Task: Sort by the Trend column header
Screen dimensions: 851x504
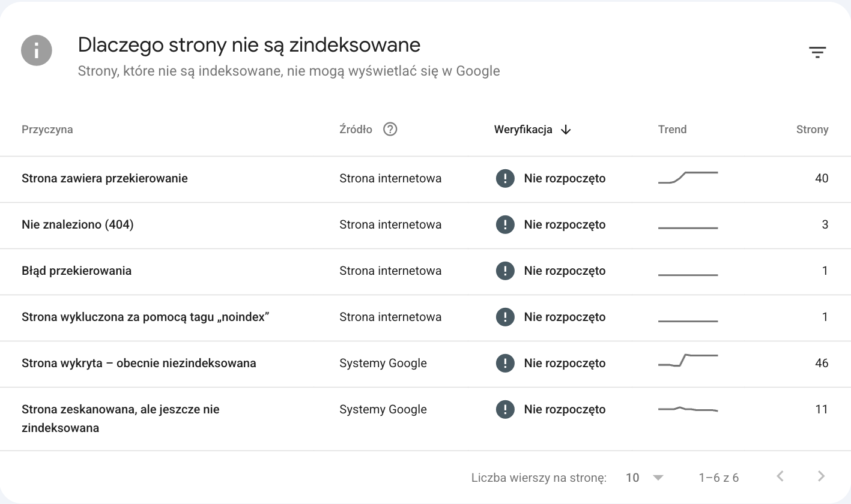Action: [x=672, y=130]
